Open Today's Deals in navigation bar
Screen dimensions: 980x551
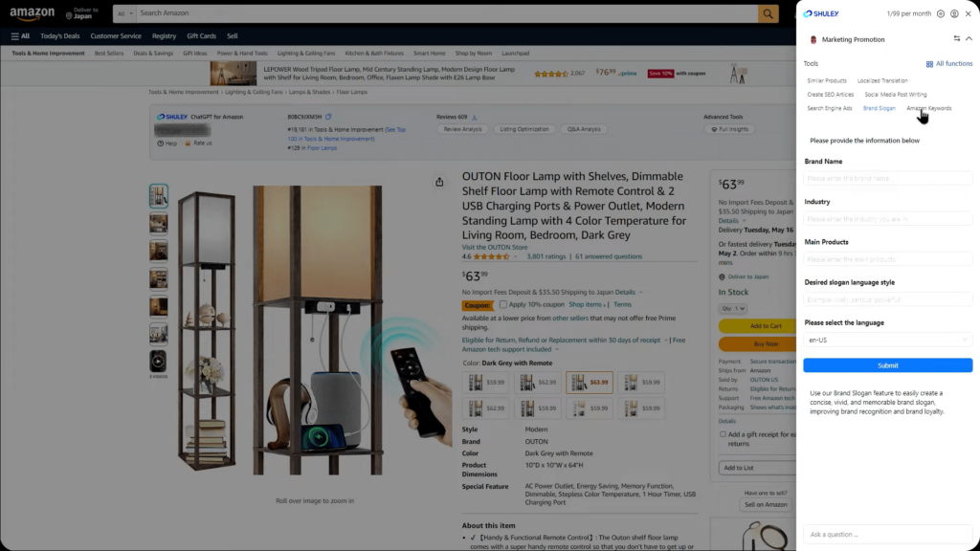pos(60,36)
